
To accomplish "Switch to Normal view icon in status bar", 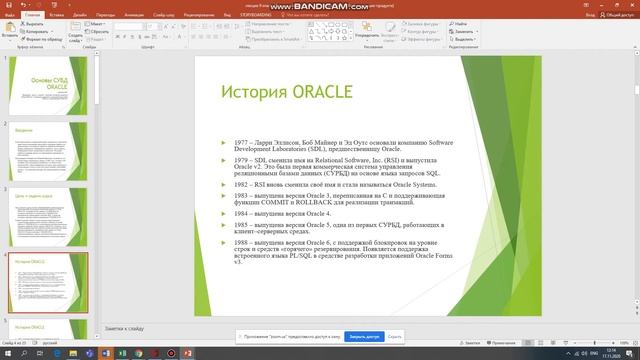I will (528, 343).
